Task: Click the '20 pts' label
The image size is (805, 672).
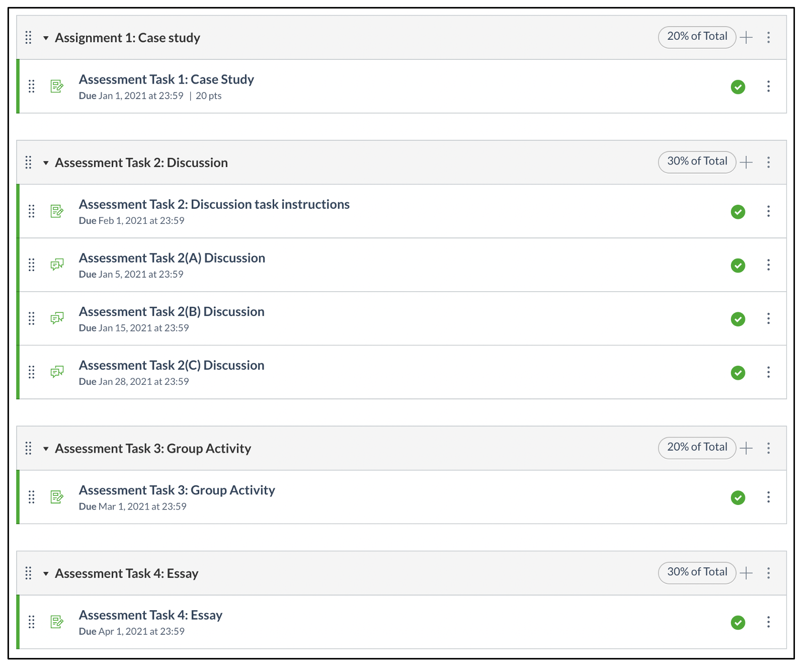Action: [209, 96]
